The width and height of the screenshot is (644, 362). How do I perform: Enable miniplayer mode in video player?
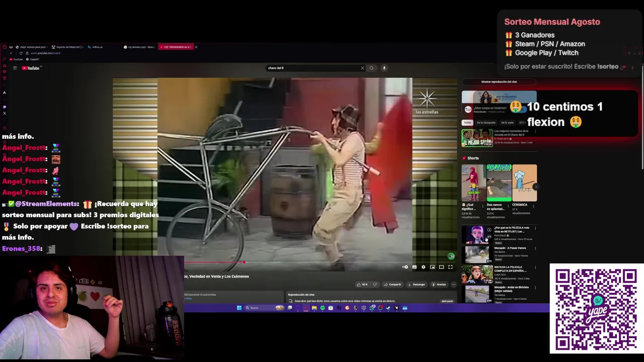[x=432, y=267]
